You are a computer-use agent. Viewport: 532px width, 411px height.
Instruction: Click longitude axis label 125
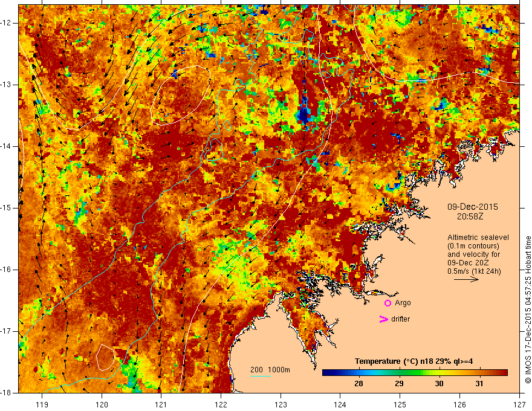tap(400, 404)
